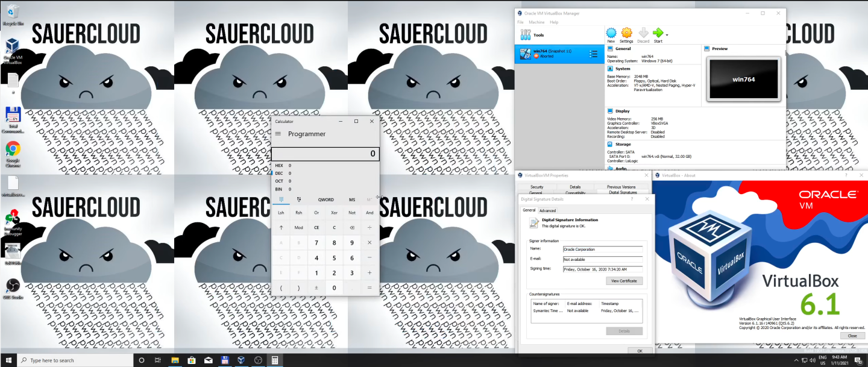Click the Tools icon in VirtualBox Manager

point(524,35)
